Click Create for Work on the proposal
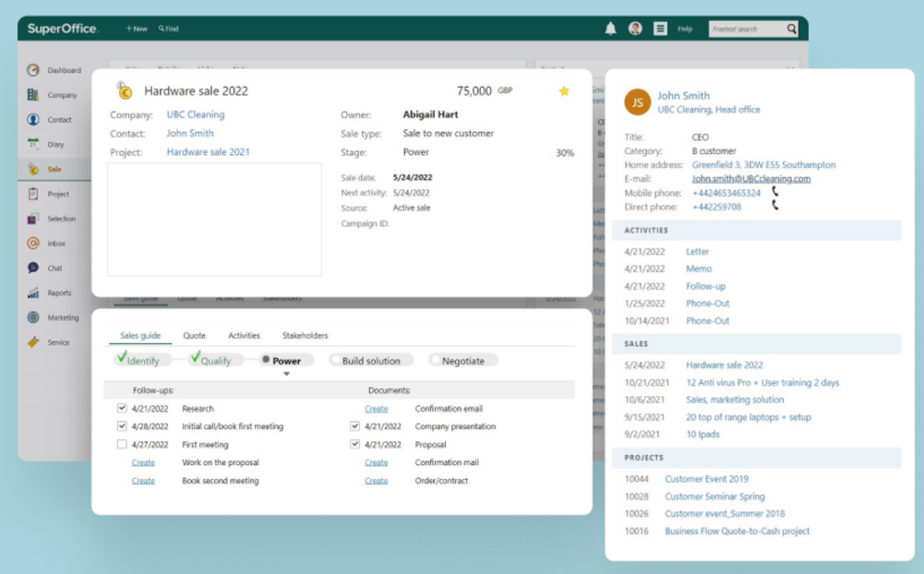This screenshot has height=574, width=924. [143, 462]
